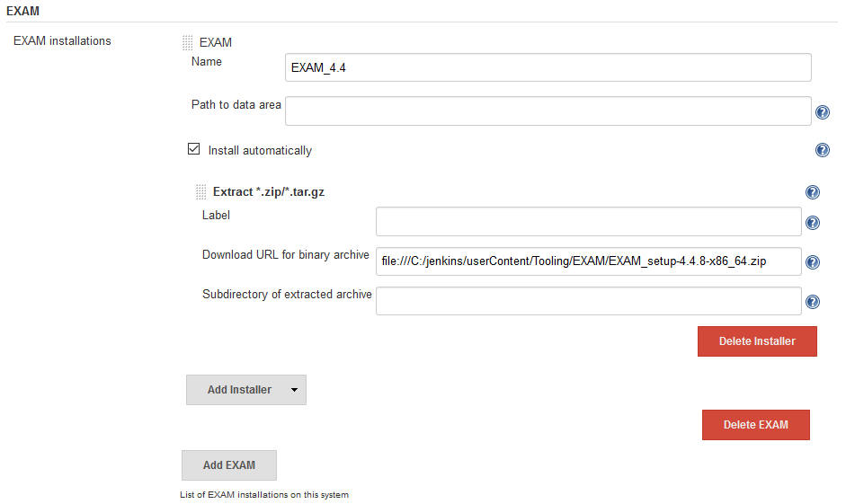Open help for Subdirectory of extracted archive
The height and width of the screenshot is (504, 846).
(812, 301)
